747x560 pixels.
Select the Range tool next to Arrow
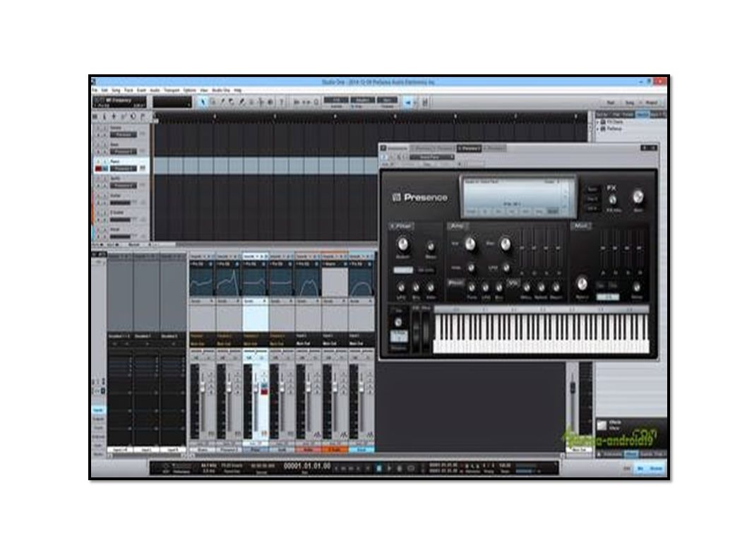pyautogui.click(x=213, y=102)
